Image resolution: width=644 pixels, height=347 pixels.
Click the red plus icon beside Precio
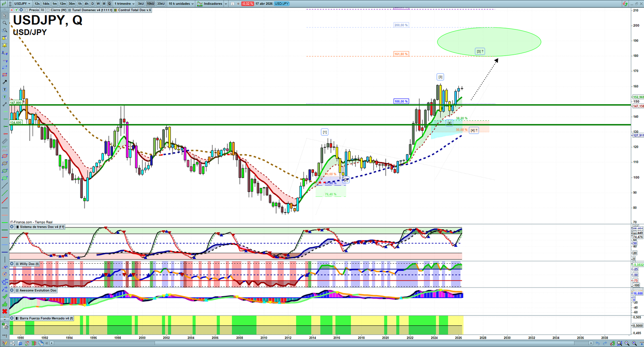(x=12, y=10)
